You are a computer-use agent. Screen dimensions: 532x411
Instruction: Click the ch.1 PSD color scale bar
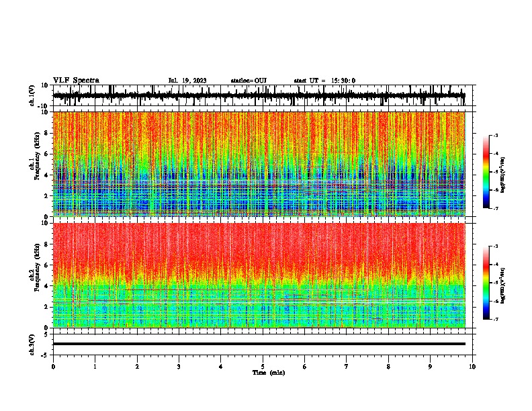[x=486, y=172]
